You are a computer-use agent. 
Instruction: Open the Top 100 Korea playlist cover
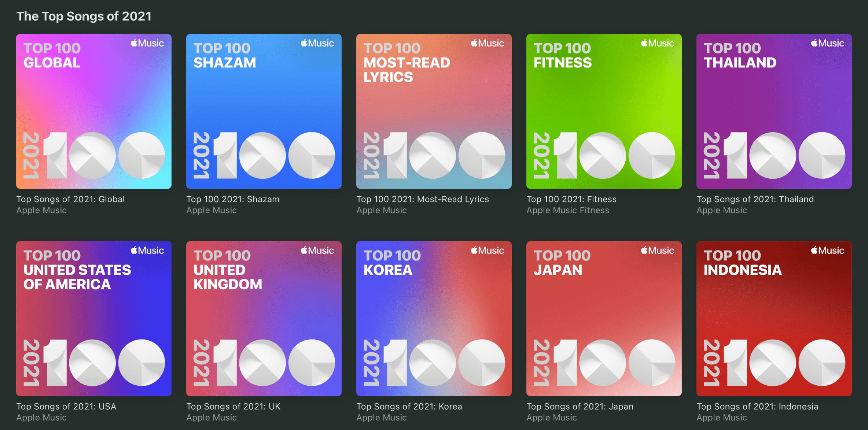click(434, 319)
